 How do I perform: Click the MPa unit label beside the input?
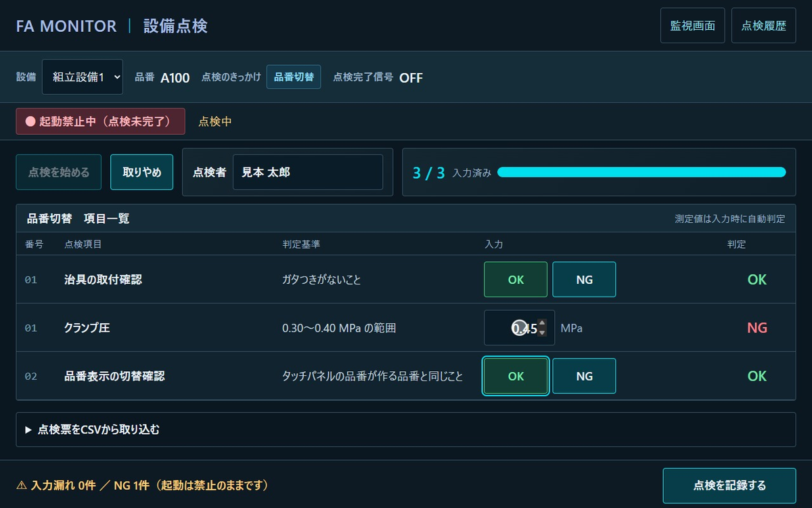click(x=571, y=328)
